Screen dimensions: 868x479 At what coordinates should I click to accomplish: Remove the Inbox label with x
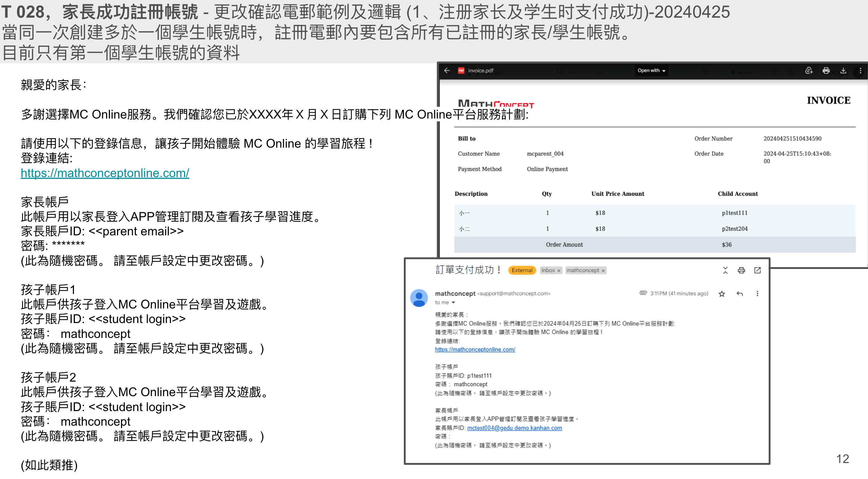coord(559,271)
